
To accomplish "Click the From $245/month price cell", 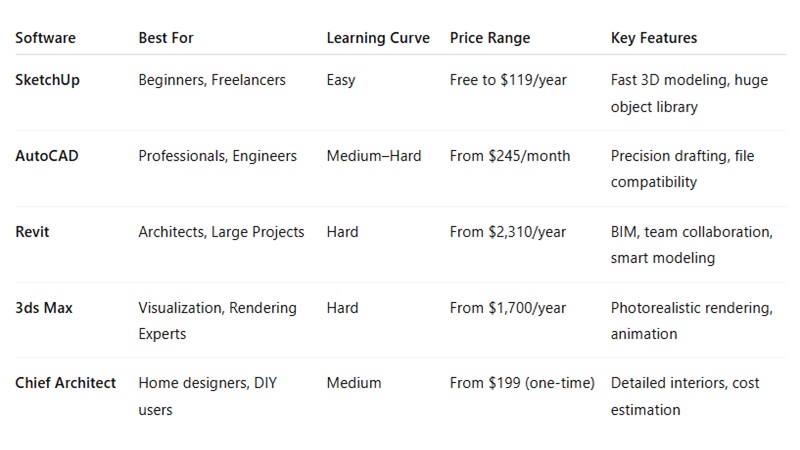I will tap(510, 156).
